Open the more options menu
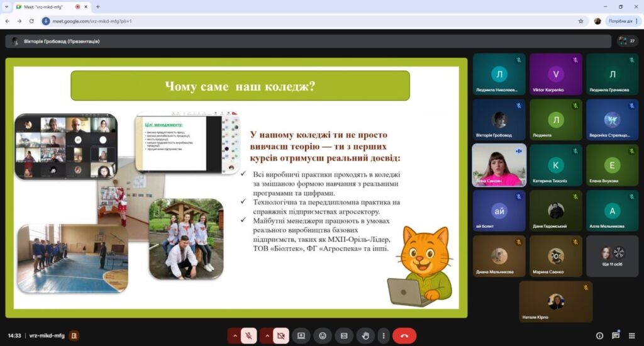Image resolution: width=644 pixels, height=346 pixels. click(x=383, y=336)
